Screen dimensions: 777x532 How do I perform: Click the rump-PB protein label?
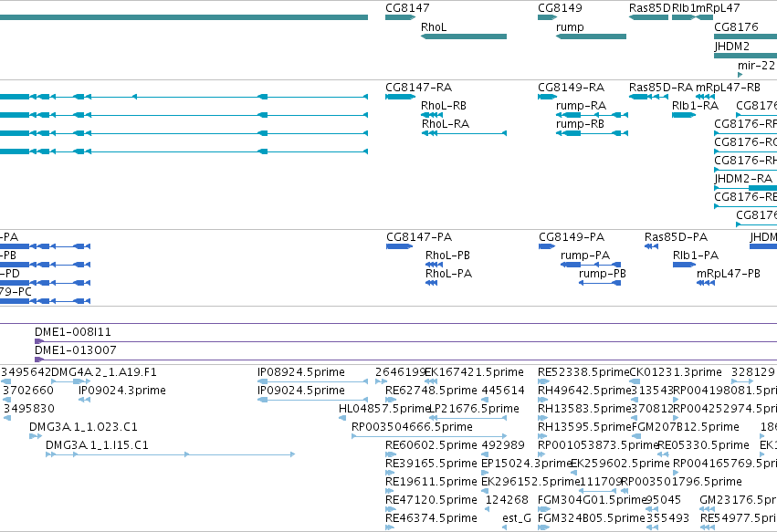[x=603, y=274]
